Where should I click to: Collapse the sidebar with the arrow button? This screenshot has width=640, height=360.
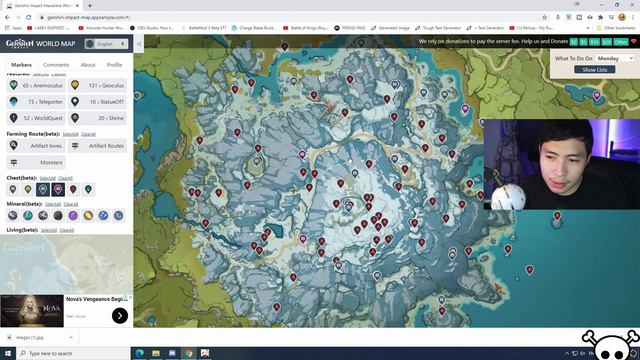pyautogui.click(x=139, y=44)
